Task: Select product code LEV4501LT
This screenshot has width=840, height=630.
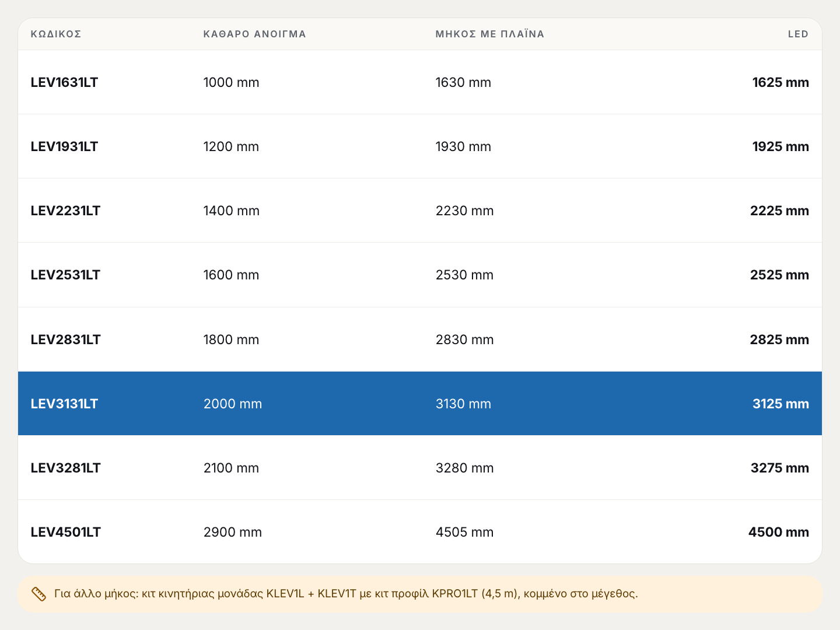Action: tap(66, 532)
